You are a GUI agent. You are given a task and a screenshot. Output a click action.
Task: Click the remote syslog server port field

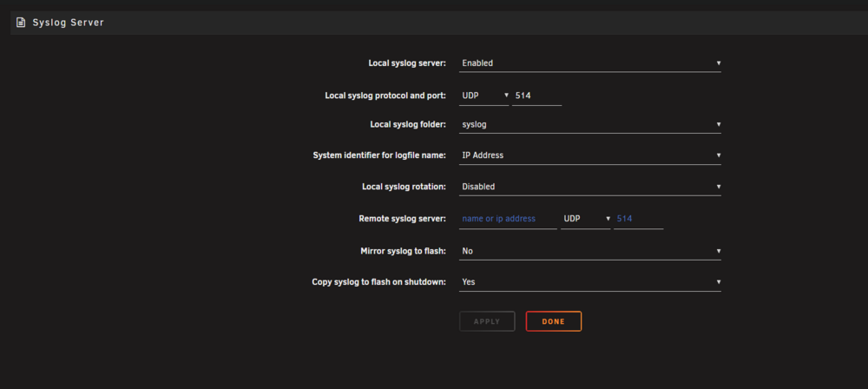click(638, 219)
